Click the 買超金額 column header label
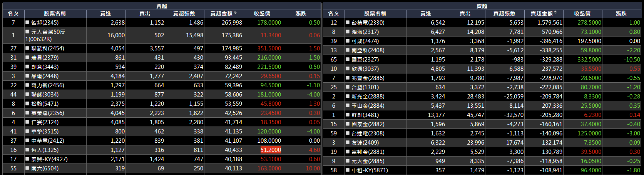The image size is (644, 175). pyautogui.click(x=221, y=13)
